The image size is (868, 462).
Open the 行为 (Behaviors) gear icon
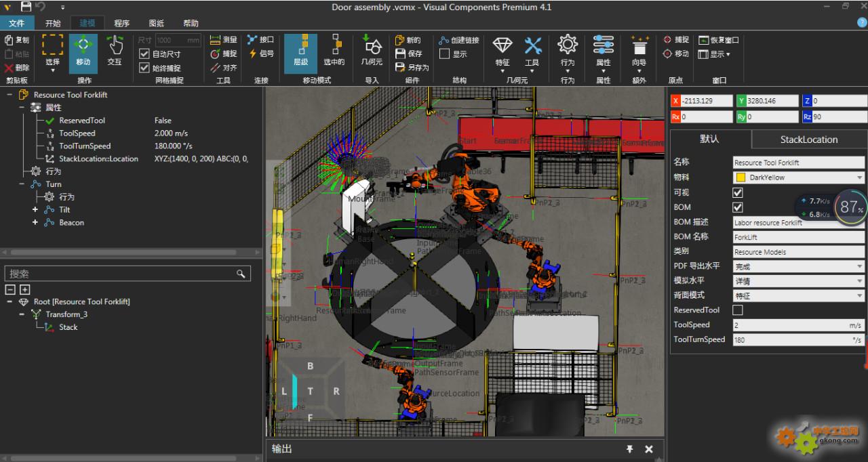tap(568, 51)
